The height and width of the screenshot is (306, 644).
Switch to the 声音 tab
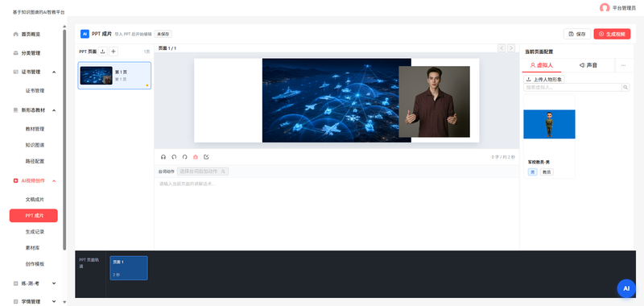pos(588,65)
